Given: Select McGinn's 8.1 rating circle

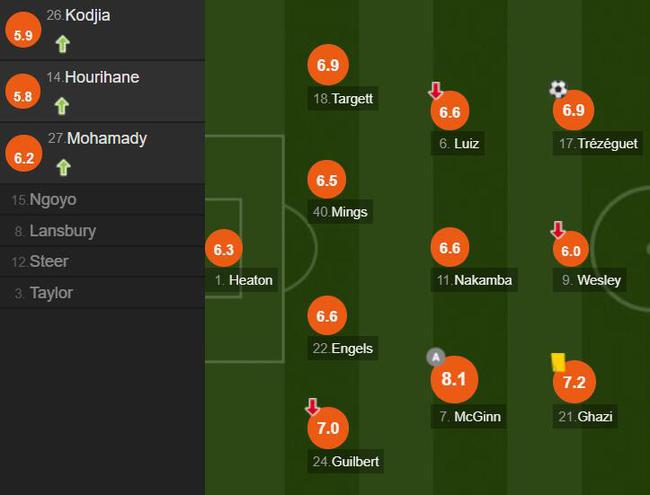Looking at the screenshot, I should tap(454, 379).
